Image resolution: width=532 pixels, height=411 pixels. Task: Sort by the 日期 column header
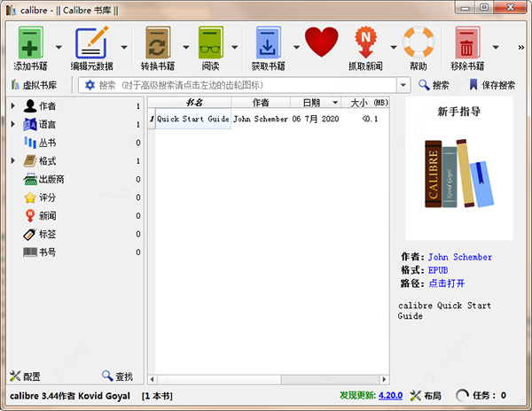coord(316,103)
